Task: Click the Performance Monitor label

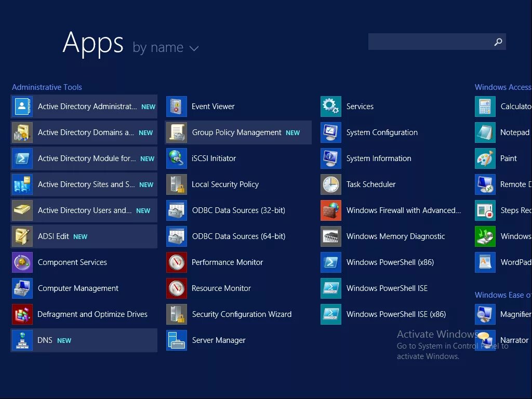Action: point(228,262)
